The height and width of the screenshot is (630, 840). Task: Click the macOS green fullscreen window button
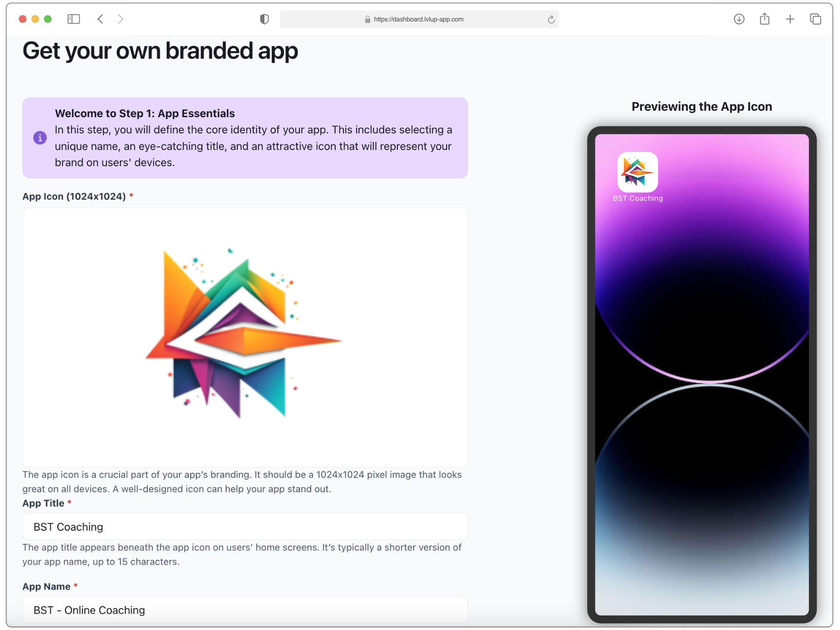pyautogui.click(x=48, y=19)
